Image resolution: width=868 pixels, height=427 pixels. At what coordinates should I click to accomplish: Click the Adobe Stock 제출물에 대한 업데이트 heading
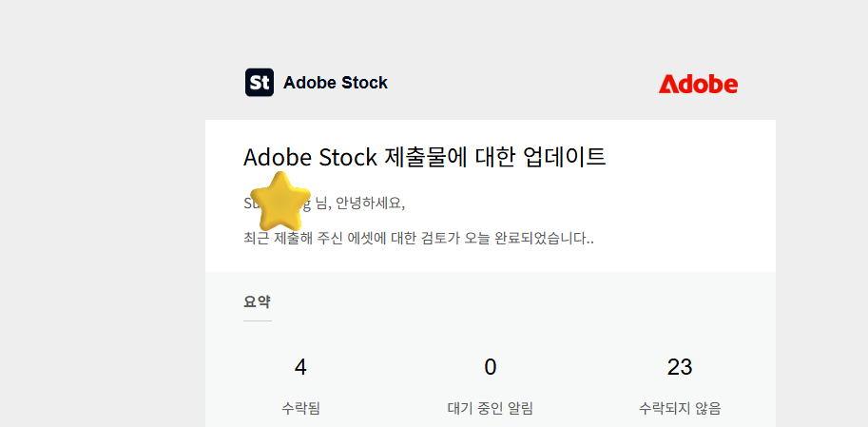pos(425,157)
